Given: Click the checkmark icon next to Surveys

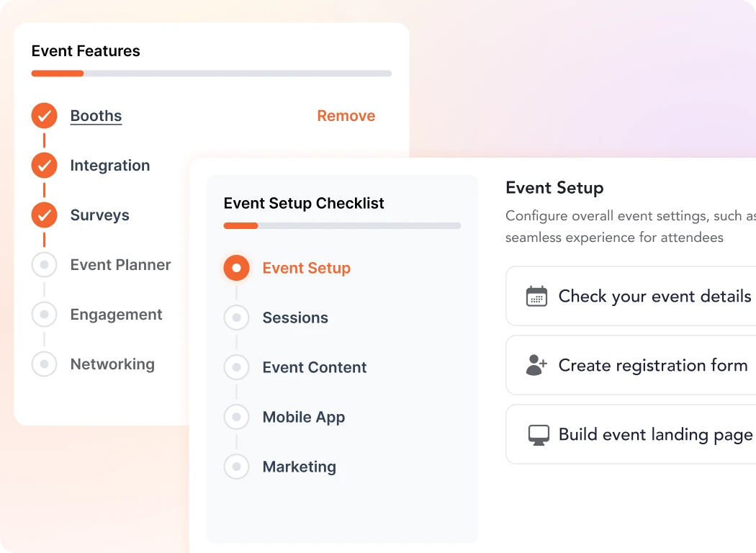Looking at the screenshot, I should pyautogui.click(x=44, y=215).
